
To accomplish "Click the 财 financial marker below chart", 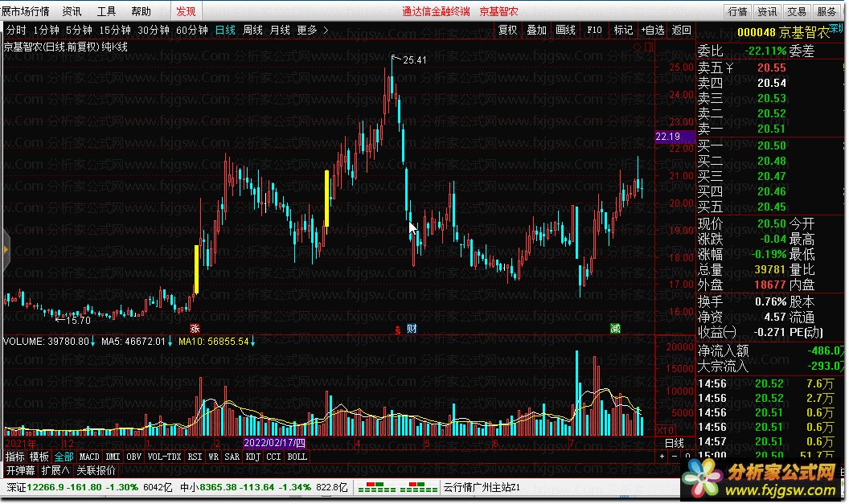I will tap(412, 328).
